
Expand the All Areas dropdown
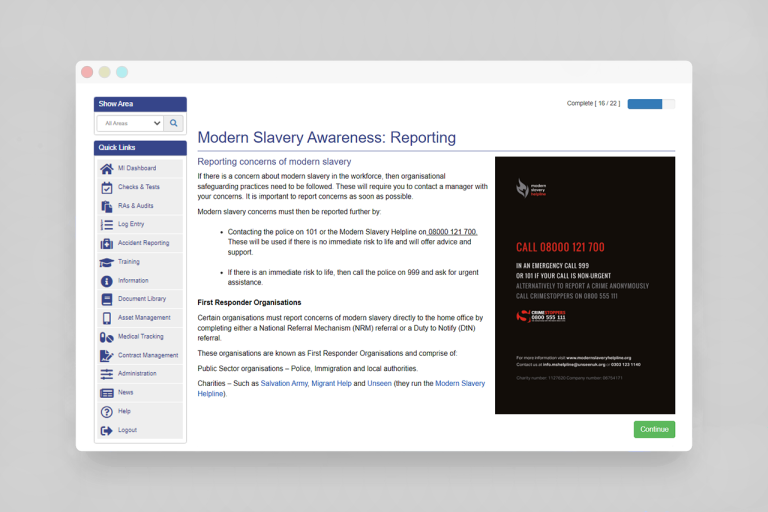[x=130, y=123]
